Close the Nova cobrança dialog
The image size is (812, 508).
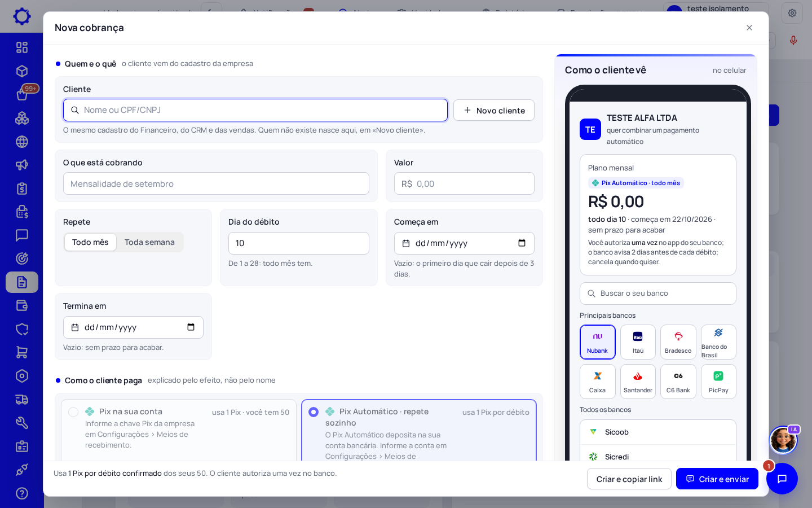pos(749,28)
